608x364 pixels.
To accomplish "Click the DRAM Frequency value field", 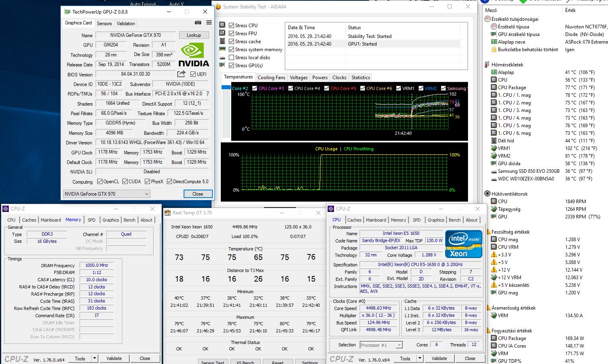I will coord(96,265).
